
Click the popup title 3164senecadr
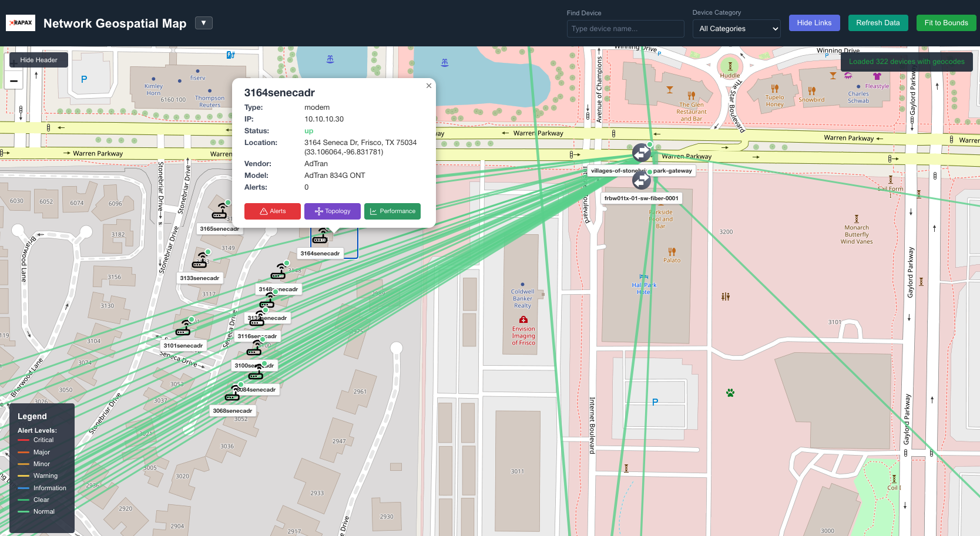click(x=280, y=93)
